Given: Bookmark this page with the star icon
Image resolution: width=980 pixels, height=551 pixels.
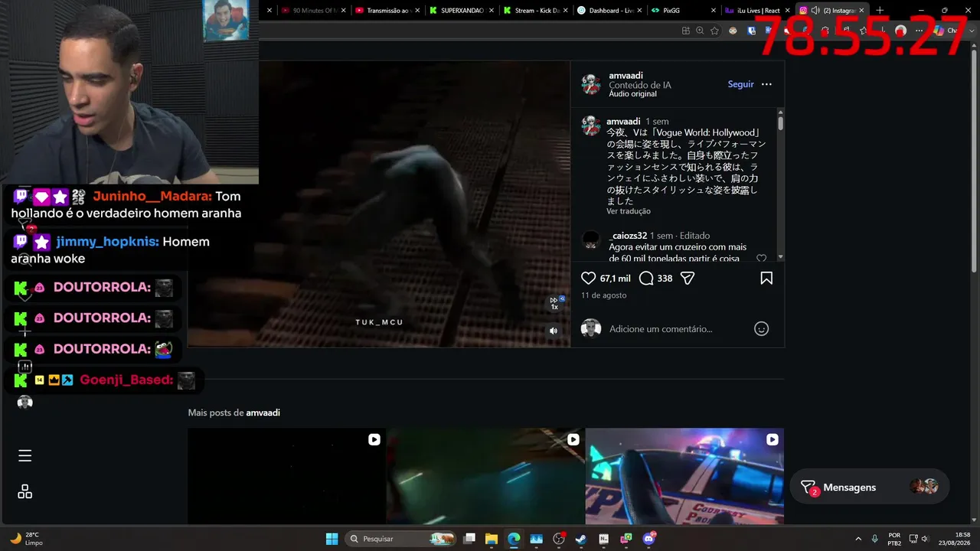Looking at the screenshot, I should 714,31.
